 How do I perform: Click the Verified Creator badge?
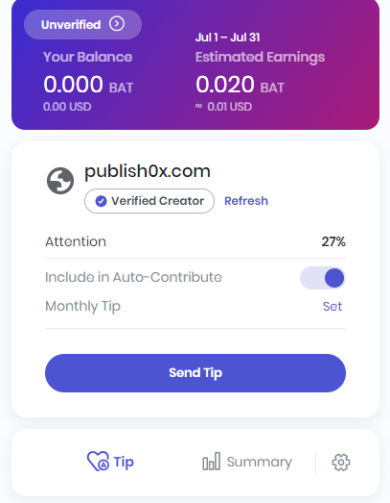point(149,201)
